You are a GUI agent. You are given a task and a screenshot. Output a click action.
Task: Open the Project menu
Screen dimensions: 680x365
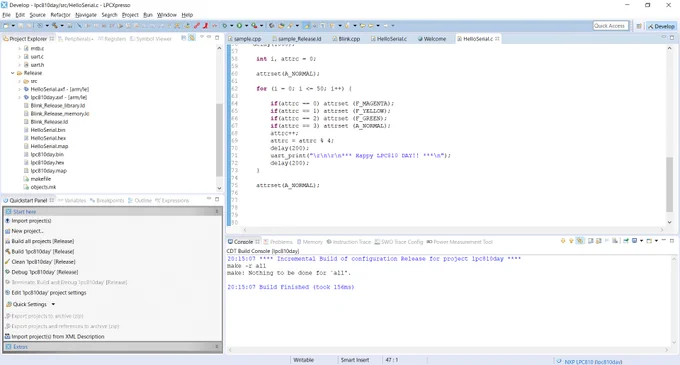point(130,15)
